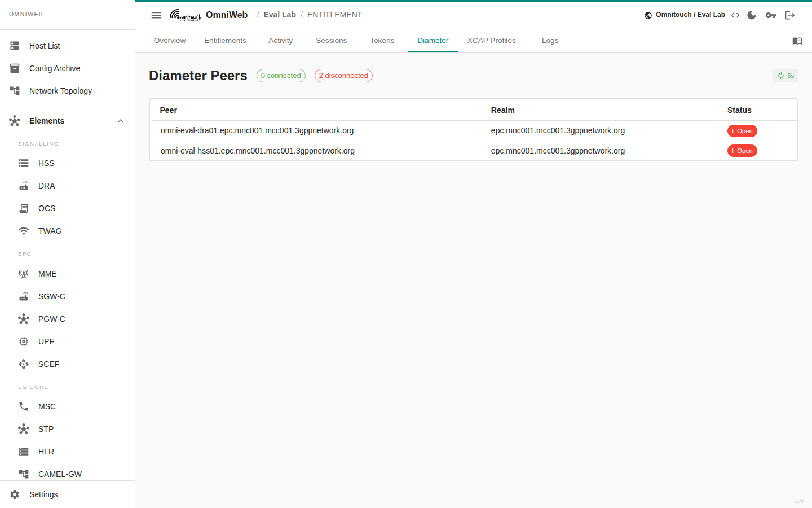812x508 pixels.
Task: Select UPF element in sidebar
Action: coord(68,341)
